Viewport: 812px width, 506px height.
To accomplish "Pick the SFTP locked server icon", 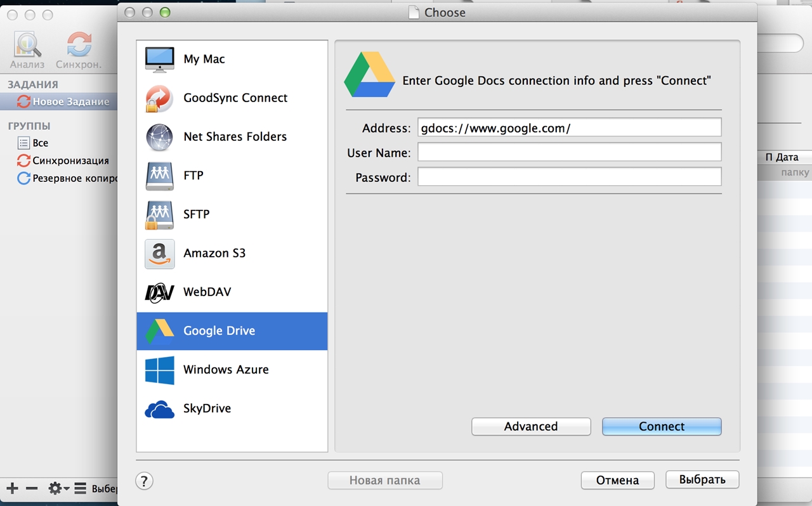I will pyautogui.click(x=159, y=214).
